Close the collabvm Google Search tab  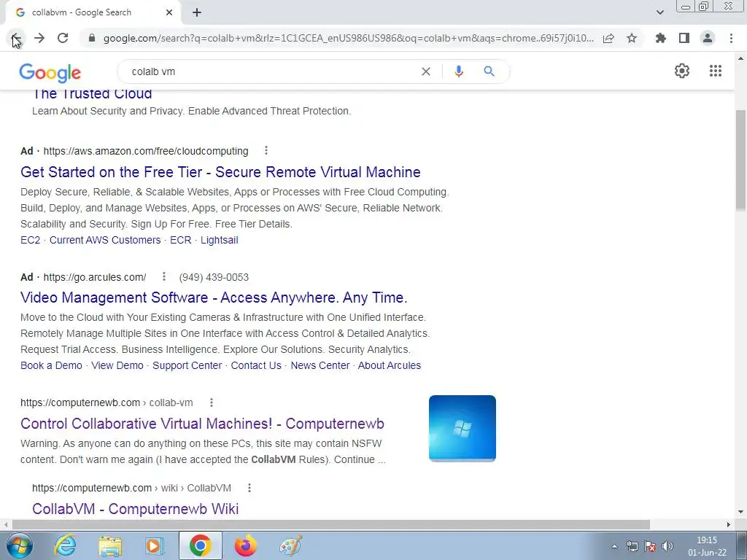point(169,12)
